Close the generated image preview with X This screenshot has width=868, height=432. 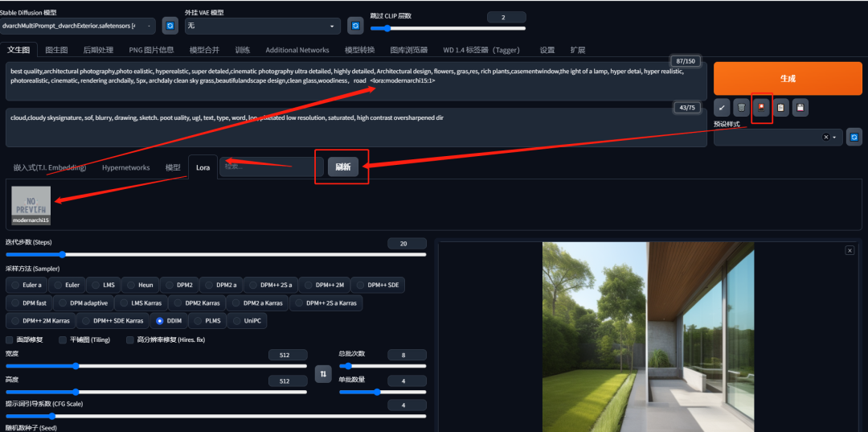pyautogui.click(x=850, y=251)
